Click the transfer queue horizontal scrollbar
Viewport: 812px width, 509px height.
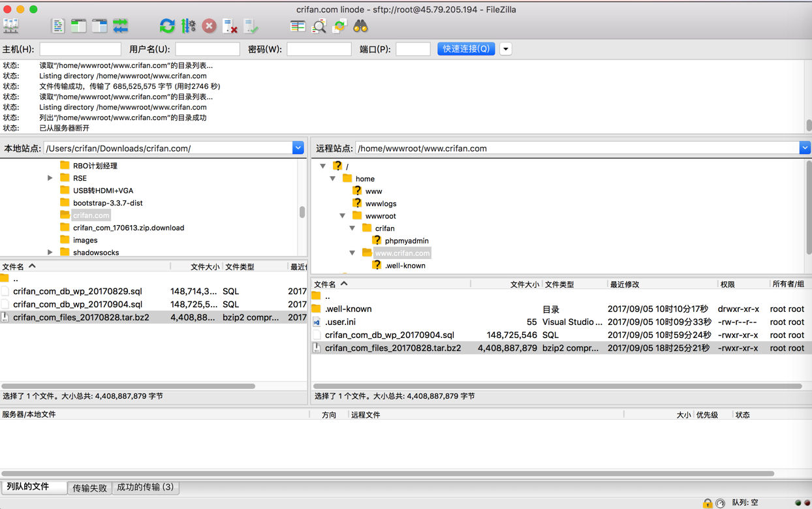pyautogui.click(x=388, y=473)
